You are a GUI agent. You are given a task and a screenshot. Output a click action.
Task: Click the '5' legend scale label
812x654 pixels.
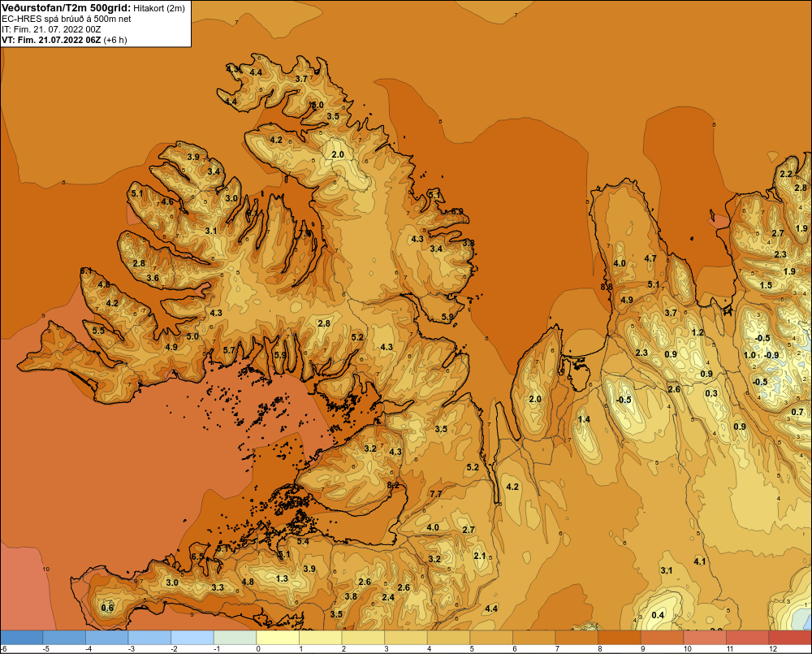point(472,649)
